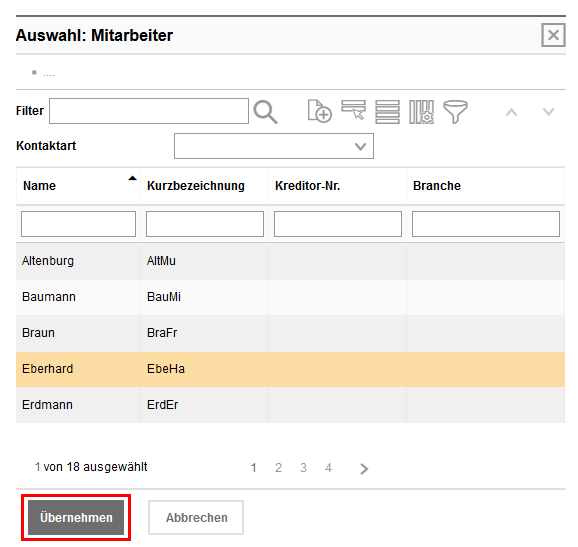Click the main Filter text field
Screen dimensions: 578x547
click(x=149, y=111)
